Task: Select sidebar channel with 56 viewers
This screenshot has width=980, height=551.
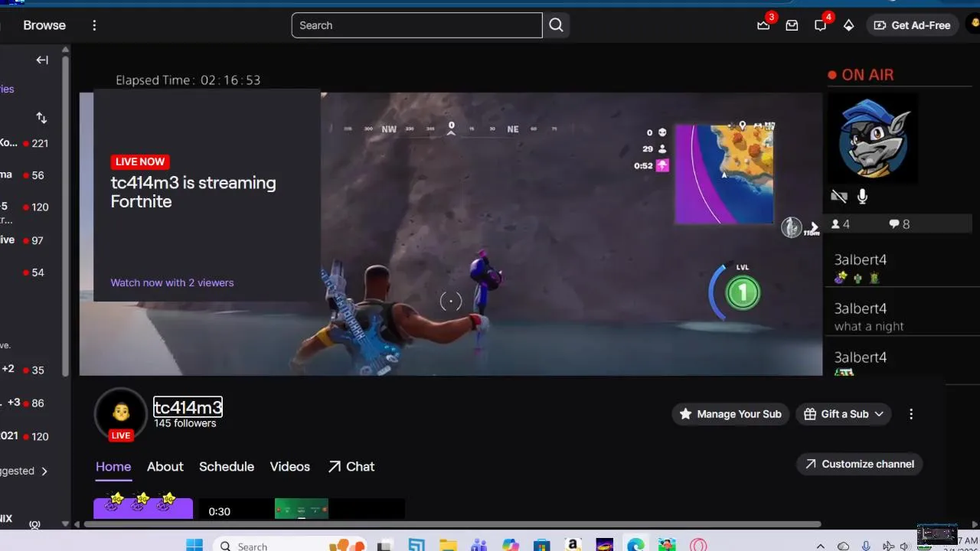Action: (x=24, y=175)
